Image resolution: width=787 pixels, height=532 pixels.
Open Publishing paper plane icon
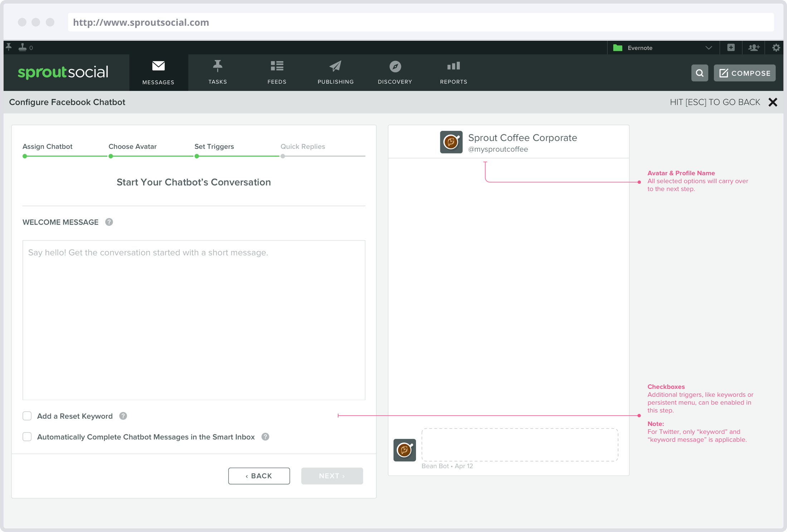tap(336, 66)
